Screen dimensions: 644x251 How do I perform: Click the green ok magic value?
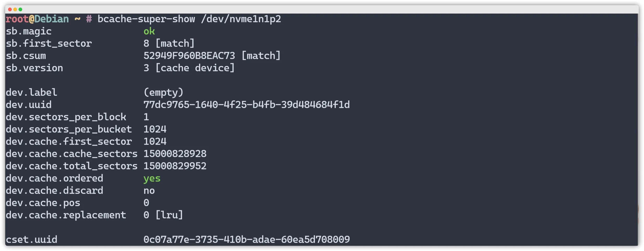pyautogui.click(x=149, y=31)
